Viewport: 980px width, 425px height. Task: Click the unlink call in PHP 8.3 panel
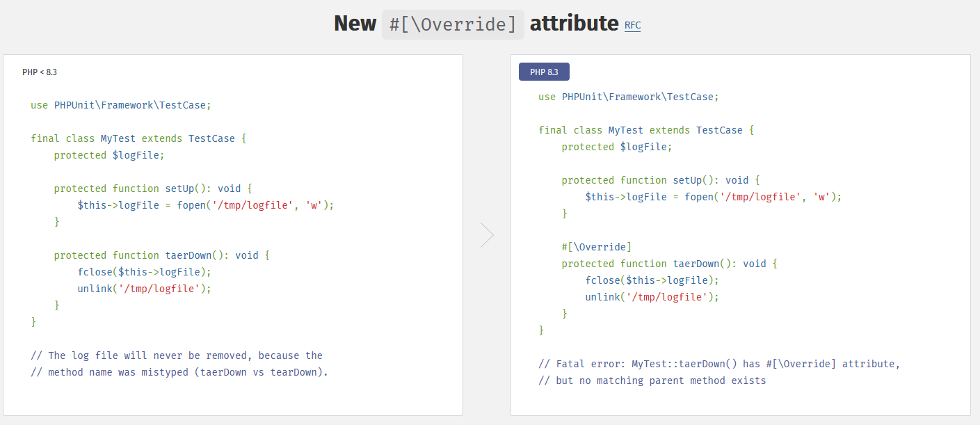(x=652, y=297)
